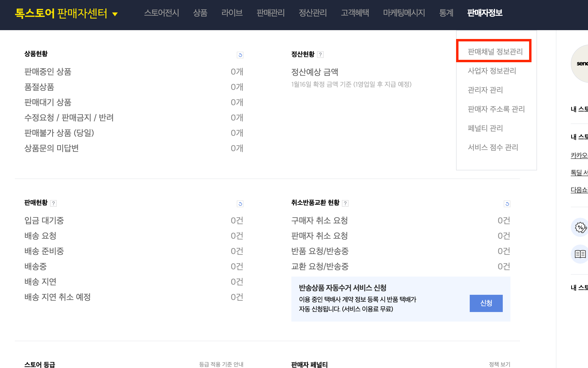Refresh the 취소반품교환 현황 section

[x=507, y=204]
